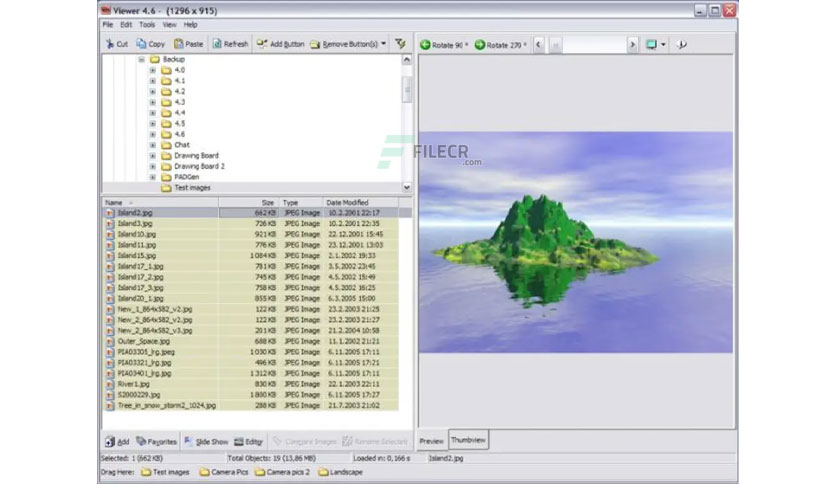
Task: Click the file icon of S2000229.jpg
Action: tap(109, 395)
